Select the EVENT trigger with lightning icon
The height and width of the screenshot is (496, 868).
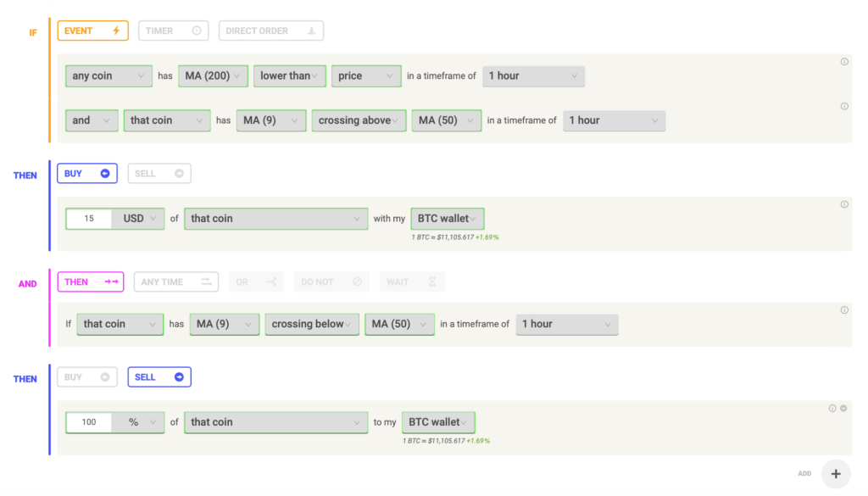click(93, 31)
